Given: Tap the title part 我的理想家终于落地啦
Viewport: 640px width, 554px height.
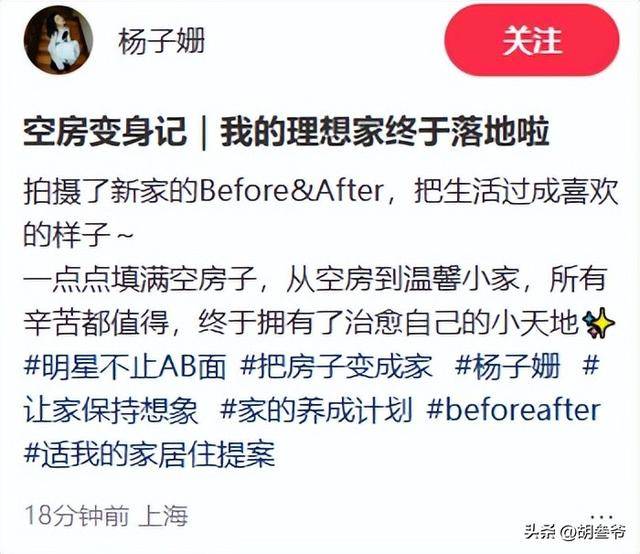Looking at the screenshot, I should click(x=384, y=131).
